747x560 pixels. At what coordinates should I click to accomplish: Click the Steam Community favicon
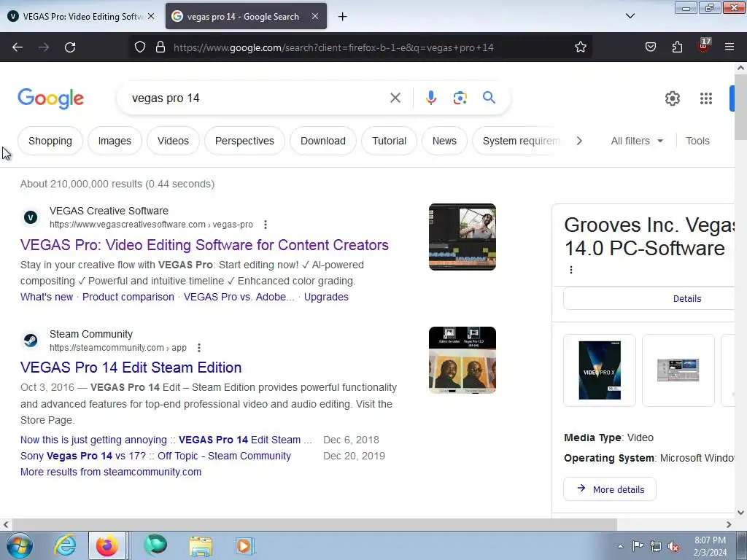tap(31, 341)
